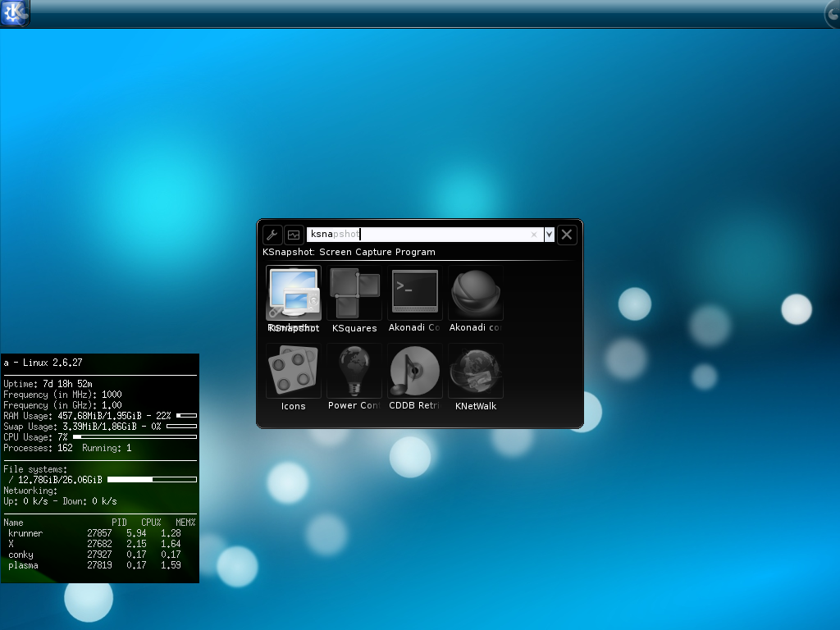The image size is (840, 630).
Task: Click the krunner process row in conky
Action: click(95, 533)
